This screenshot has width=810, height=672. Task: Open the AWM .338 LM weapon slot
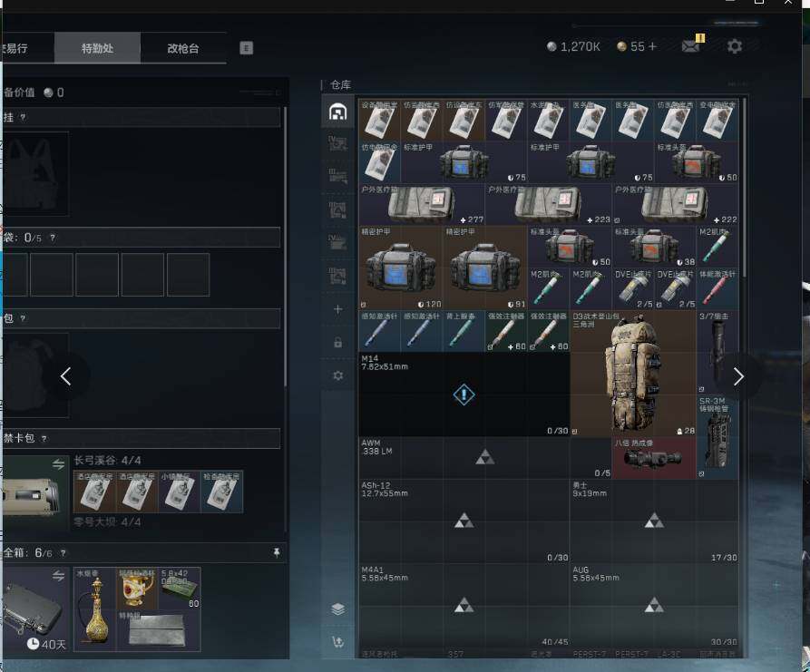point(485,458)
